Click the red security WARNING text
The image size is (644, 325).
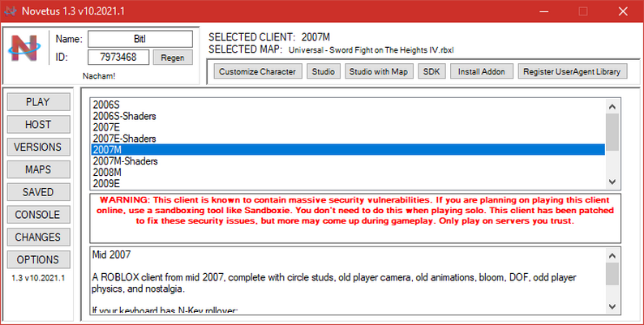(355, 211)
